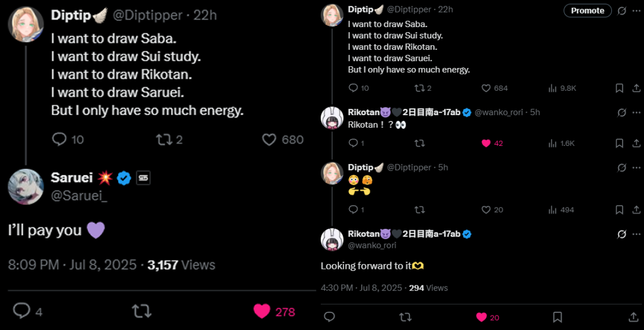
Task: Reply to Saruei's tweet with 4 comments
Action: click(x=22, y=311)
